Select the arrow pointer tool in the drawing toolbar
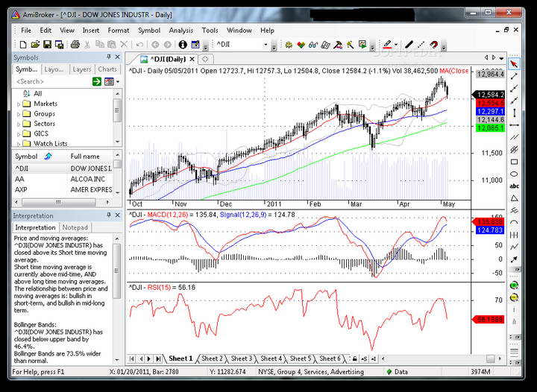537x392 pixels. (514, 64)
